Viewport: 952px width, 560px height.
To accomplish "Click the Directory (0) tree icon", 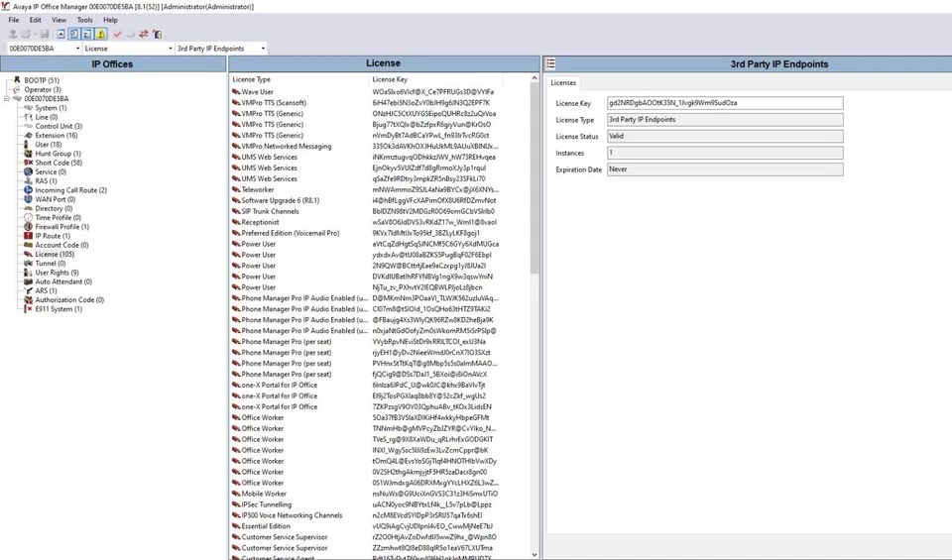I will (28, 208).
